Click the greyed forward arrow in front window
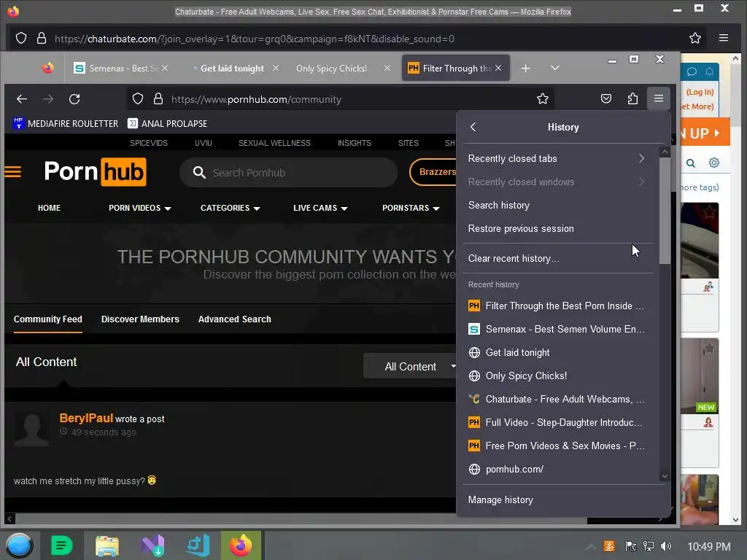This screenshot has width=747, height=560. click(48, 99)
